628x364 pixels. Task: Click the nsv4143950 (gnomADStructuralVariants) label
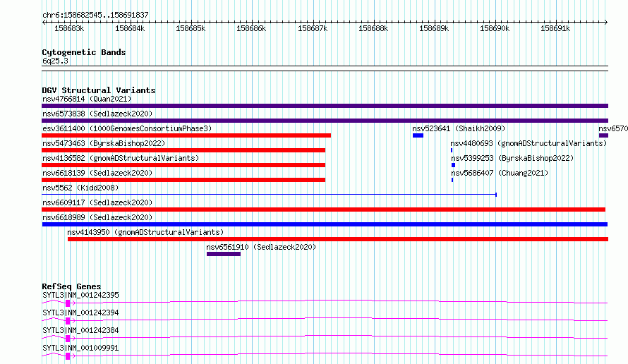(145, 232)
